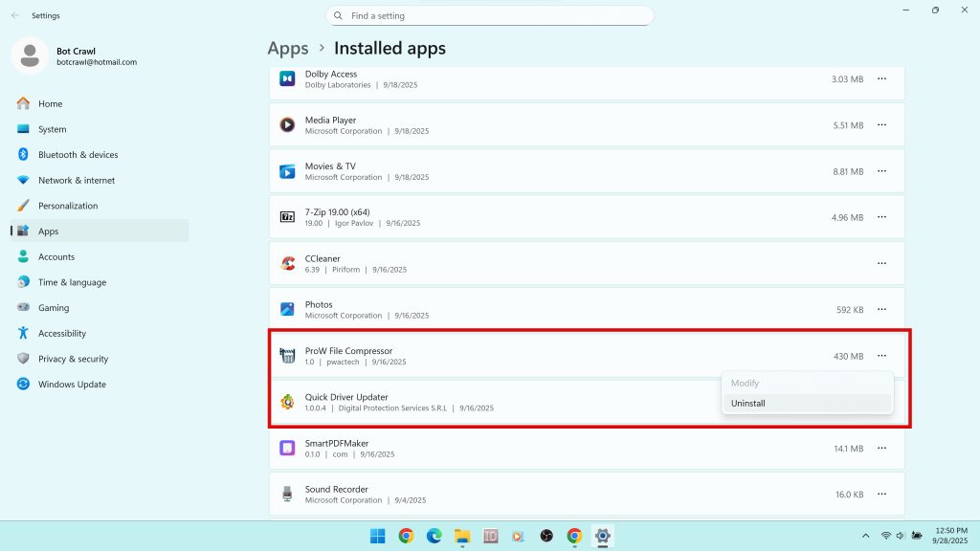Click the Quick Driver Updater icon
This screenshot has height=551, width=980.
287,402
